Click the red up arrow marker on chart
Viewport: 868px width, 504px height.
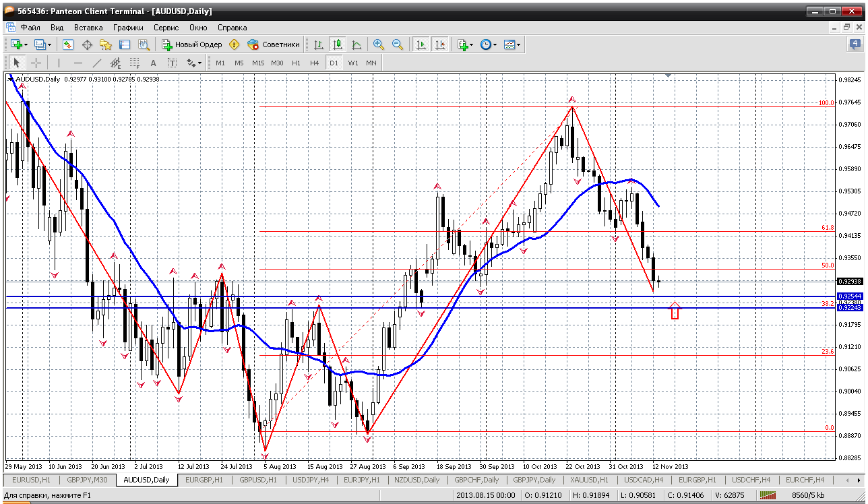(675, 310)
